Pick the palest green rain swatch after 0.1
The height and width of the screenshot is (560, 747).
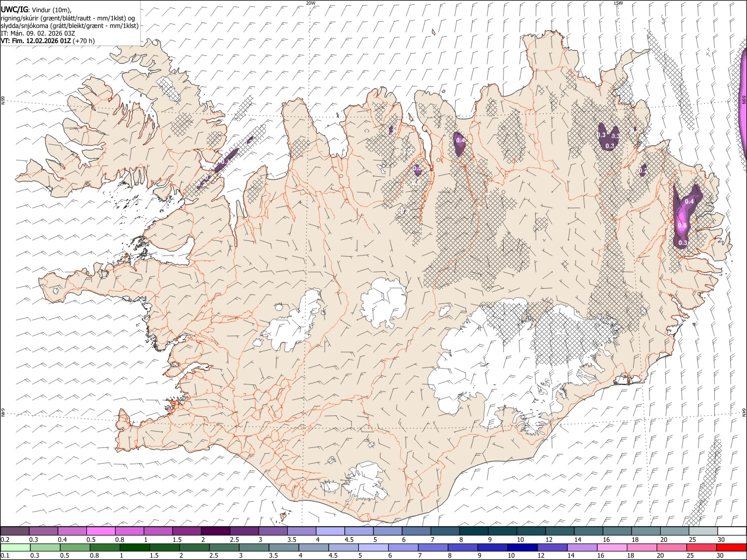(16, 548)
